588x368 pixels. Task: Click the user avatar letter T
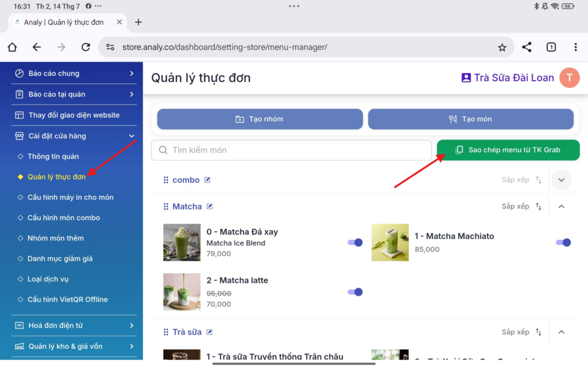(x=569, y=78)
